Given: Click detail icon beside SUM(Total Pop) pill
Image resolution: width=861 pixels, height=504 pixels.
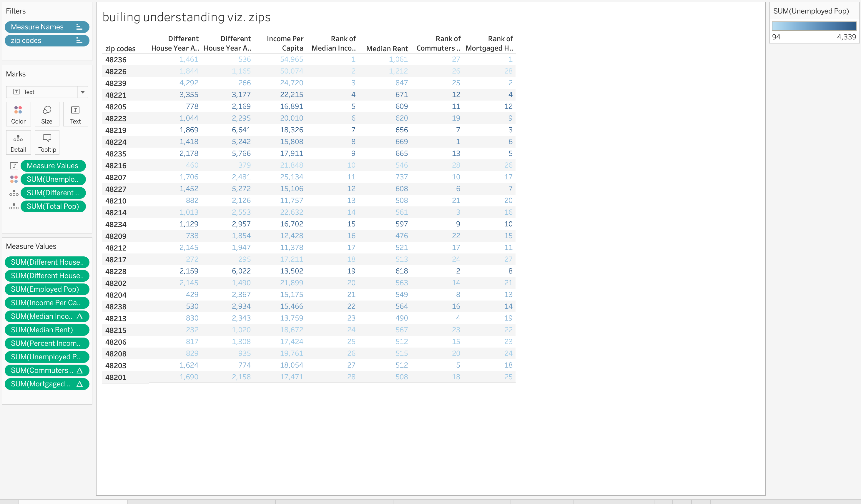Looking at the screenshot, I should coord(14,207).
